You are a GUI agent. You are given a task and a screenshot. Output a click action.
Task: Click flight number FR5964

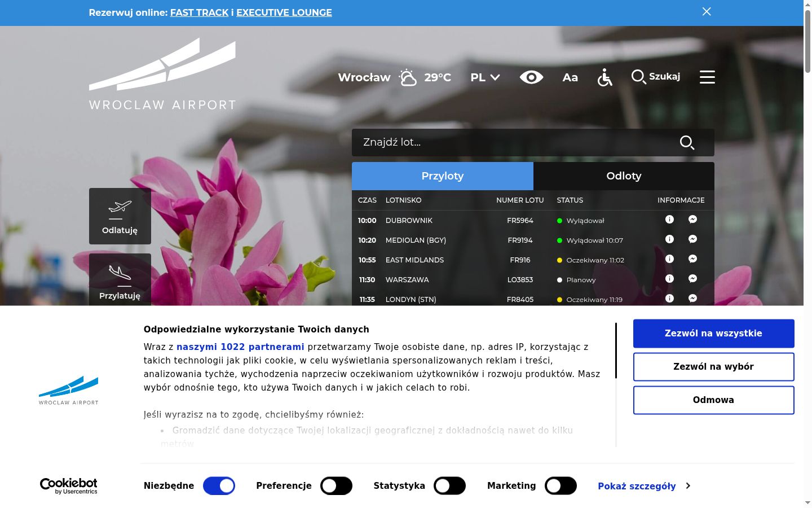(x=520, y=221)
